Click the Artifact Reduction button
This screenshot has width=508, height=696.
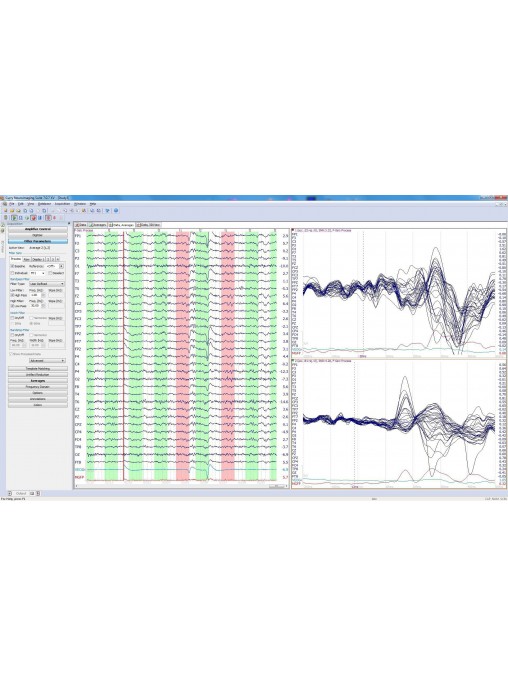(x=38, y=375)
